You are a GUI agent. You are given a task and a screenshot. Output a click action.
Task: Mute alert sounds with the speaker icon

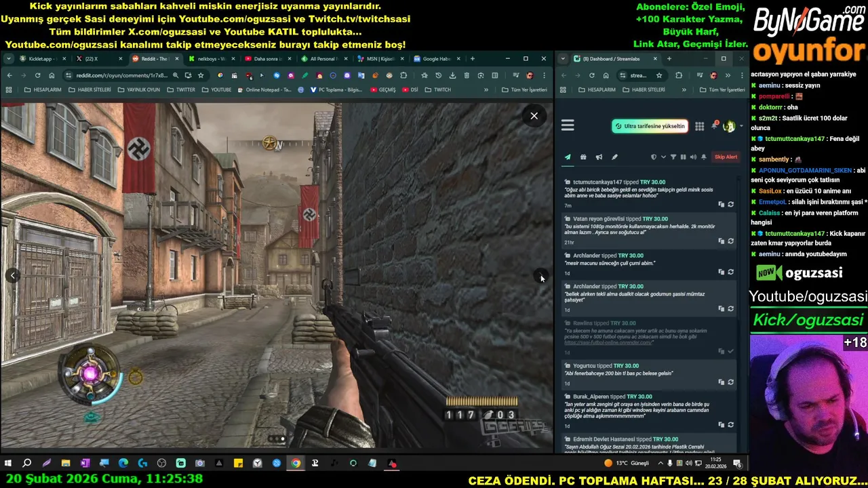click(693, 157)
